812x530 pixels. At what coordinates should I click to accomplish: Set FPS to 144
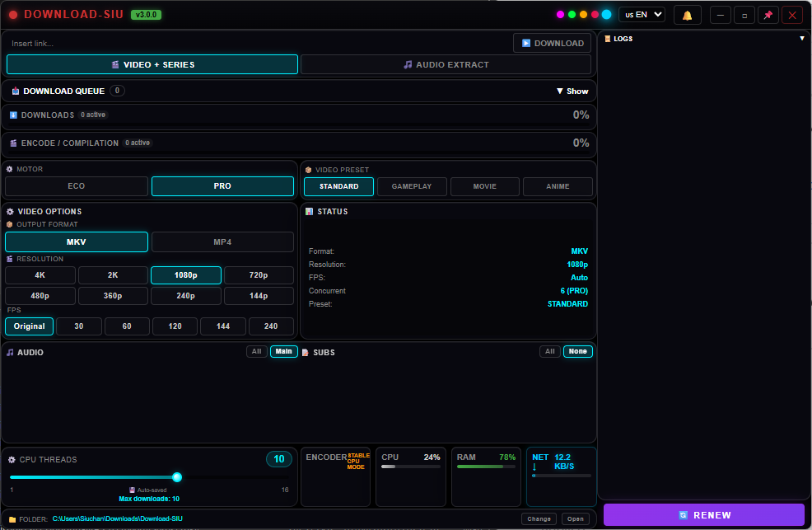[x=223, y=326]
